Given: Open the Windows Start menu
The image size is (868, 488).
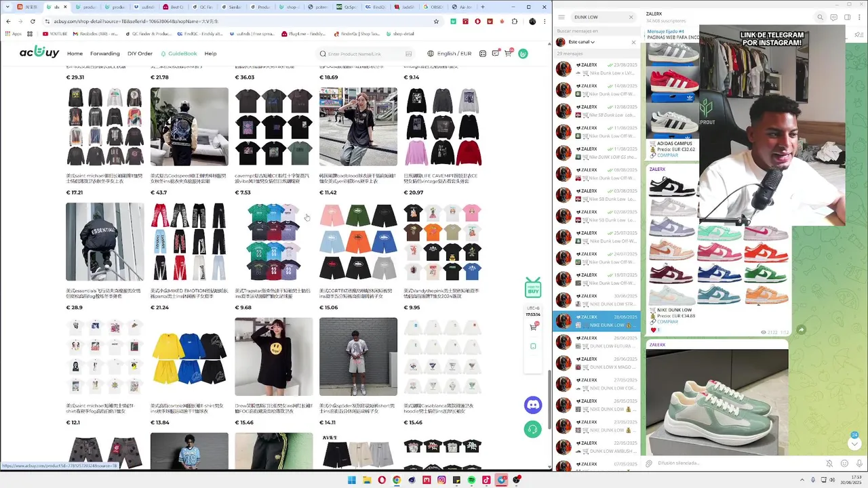Looking at the screenshot, I should (x=351, y=480).
